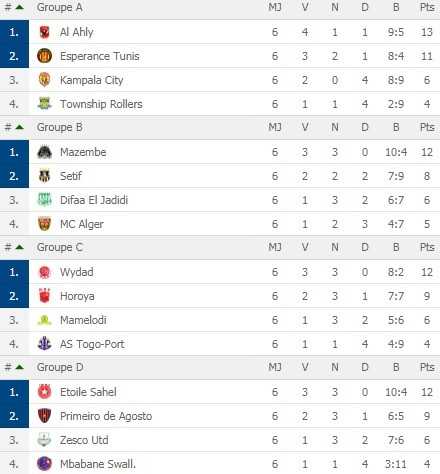The height and width of the screenshot is (474, 440).
Task: Click the Mbabane Swall. purple badge
Action: pos(44,464)
